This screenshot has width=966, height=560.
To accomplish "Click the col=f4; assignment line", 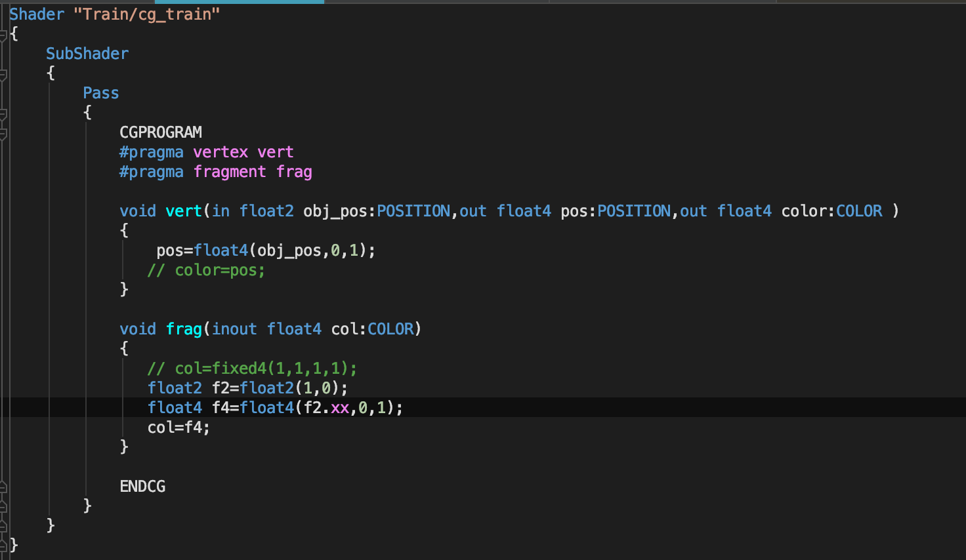I will point(178,428).
